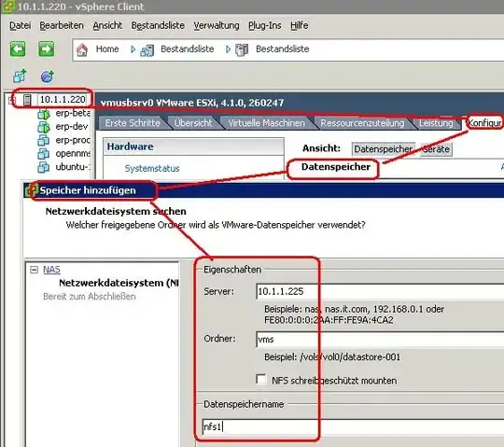Open the Plug-Ins menu

(265, 25)
